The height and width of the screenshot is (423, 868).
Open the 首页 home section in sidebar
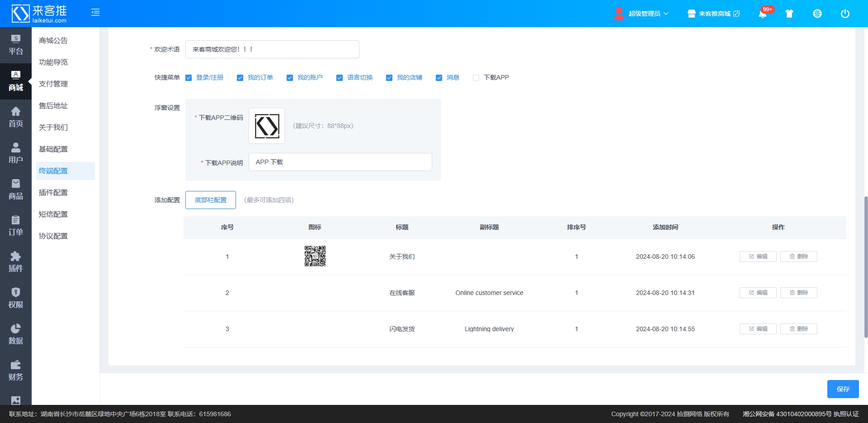click(16, 117)
